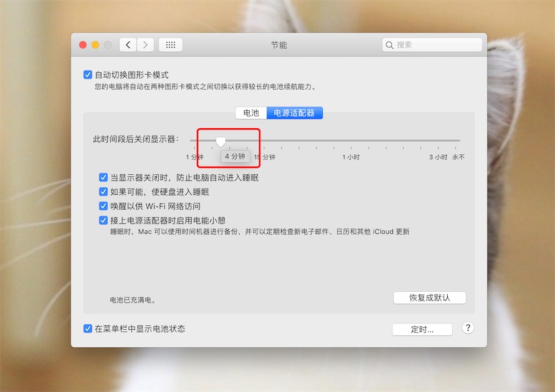Go back with the left chevron button
Viewport: 555px width, 392px height.
click(x=128, y=45)
